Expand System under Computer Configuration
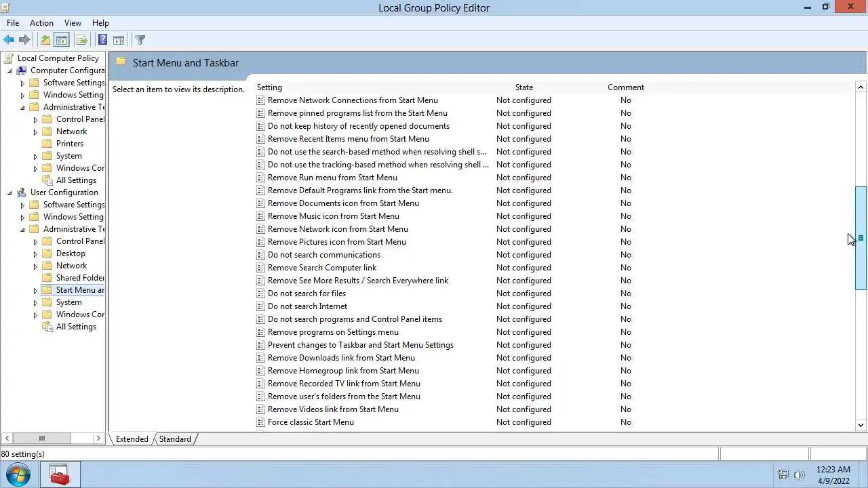This screenshot has height=488, width=868. coord(35,156)
